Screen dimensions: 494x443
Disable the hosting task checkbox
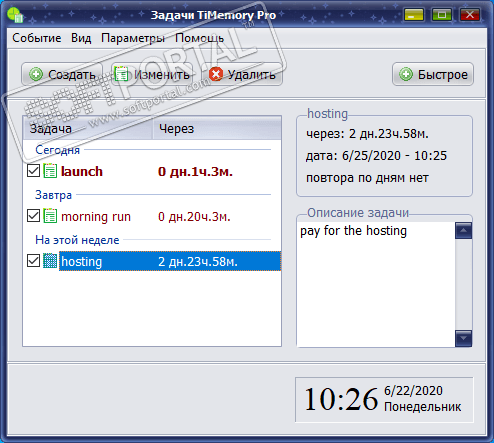(x=33, y=261)
